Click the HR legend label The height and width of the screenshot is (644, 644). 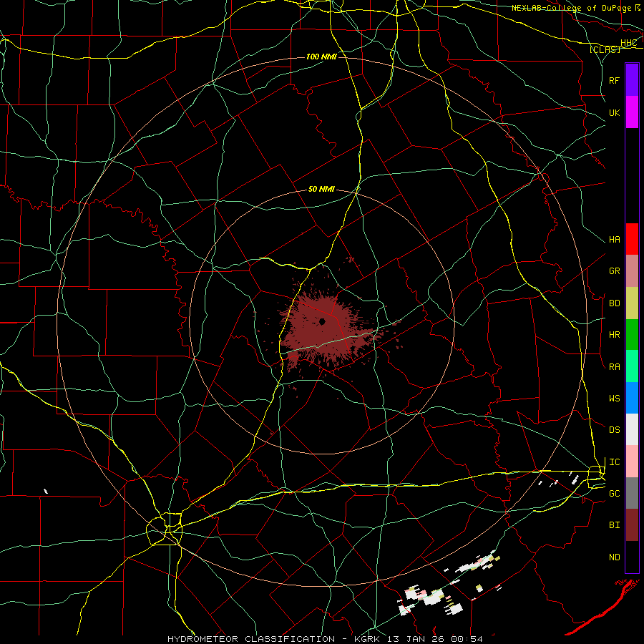coord(614,335)
